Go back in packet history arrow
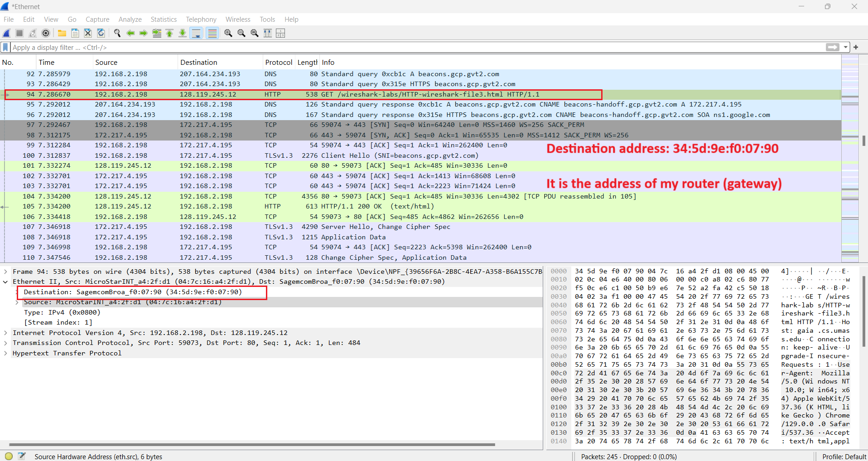The width and height of the screenshot is (868, 461). point(130,33)
